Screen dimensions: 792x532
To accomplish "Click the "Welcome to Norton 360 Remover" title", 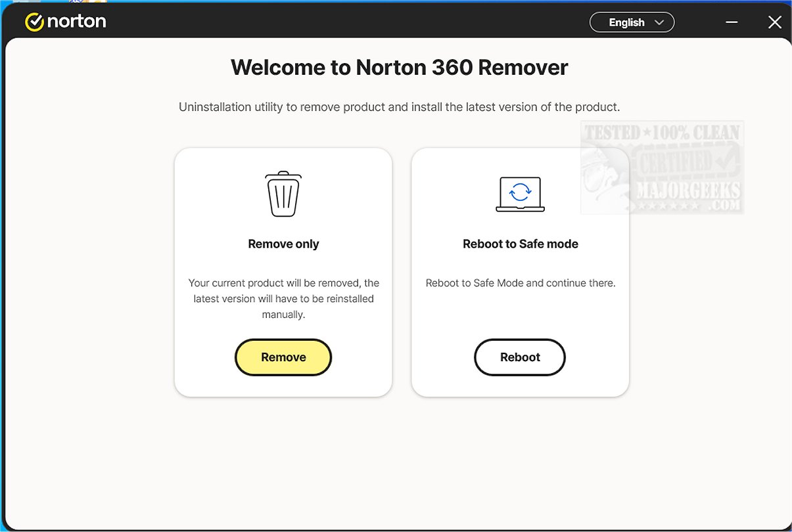I will pos(399,68).
